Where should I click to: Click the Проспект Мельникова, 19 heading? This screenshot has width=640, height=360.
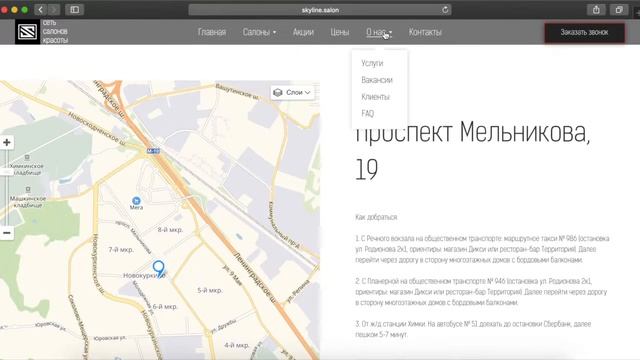pos(473,151)
